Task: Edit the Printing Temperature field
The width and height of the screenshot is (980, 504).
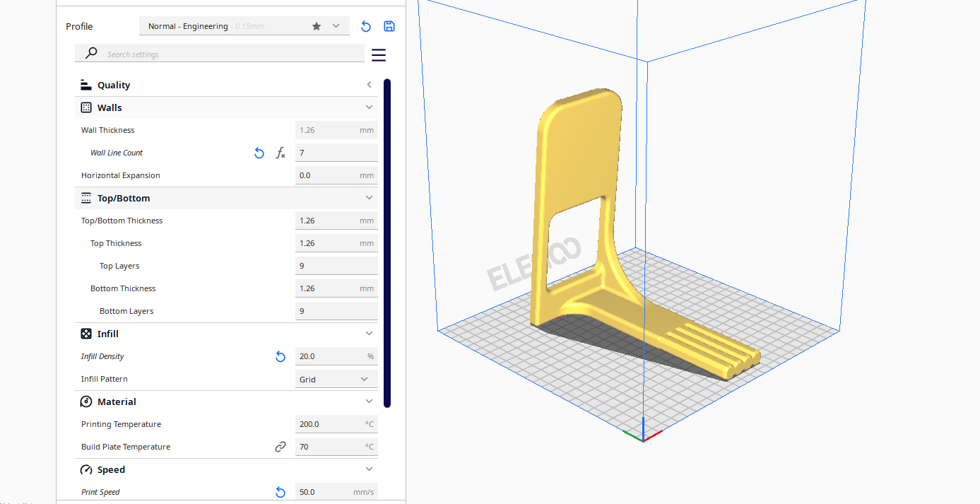Action: (x=336, y=424)
